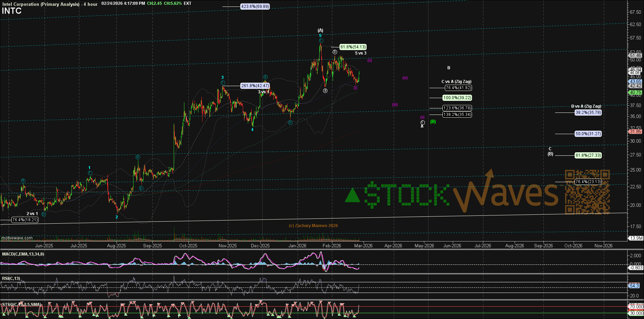The image size is (644, 319).
Task: Select the 100.0%(39.22) Fibonacci level label
Action: [x=457, y=98]
